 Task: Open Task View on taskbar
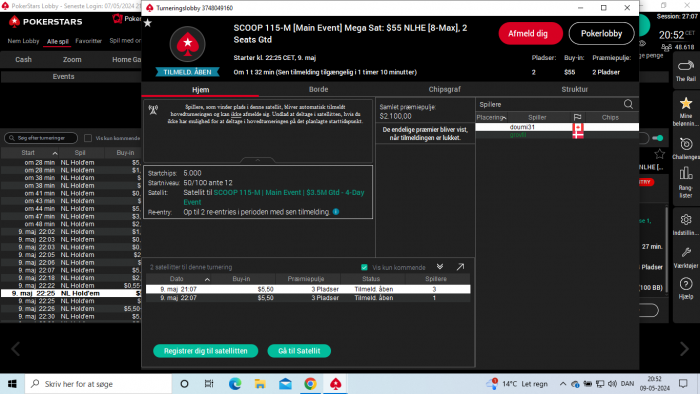coord(208,384)
